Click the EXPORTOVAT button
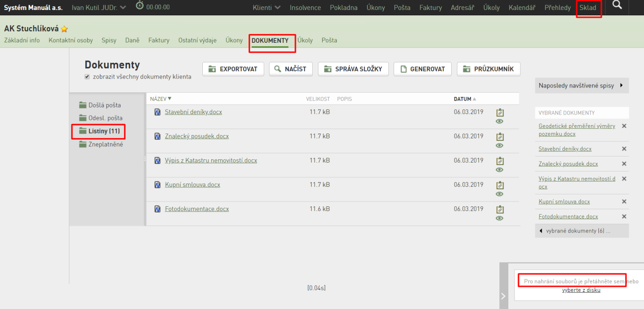This screenshot has width=644, height=309. pos(233,69)
